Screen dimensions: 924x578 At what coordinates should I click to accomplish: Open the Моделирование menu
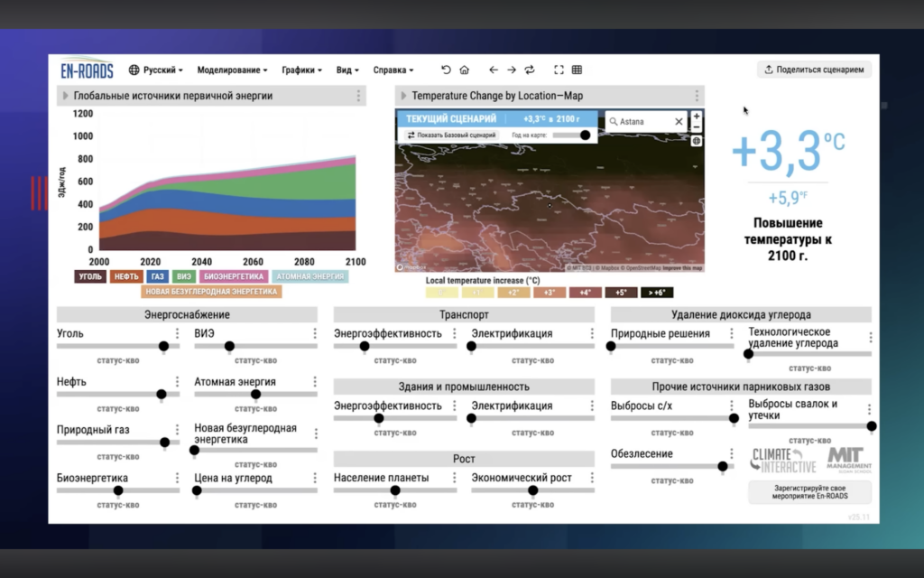[x=232, y=70]
